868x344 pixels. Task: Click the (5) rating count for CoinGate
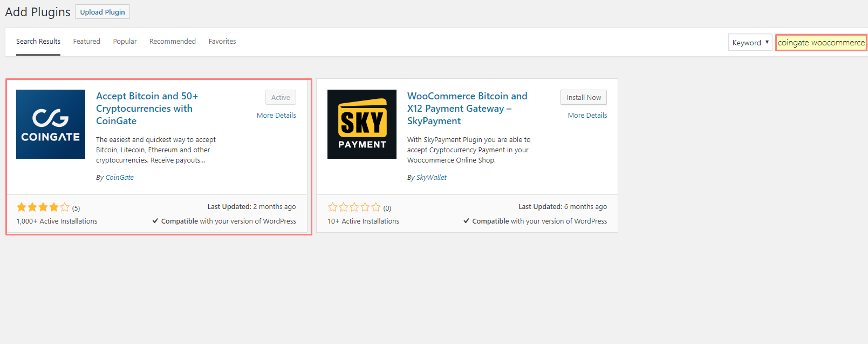point(76,208)
